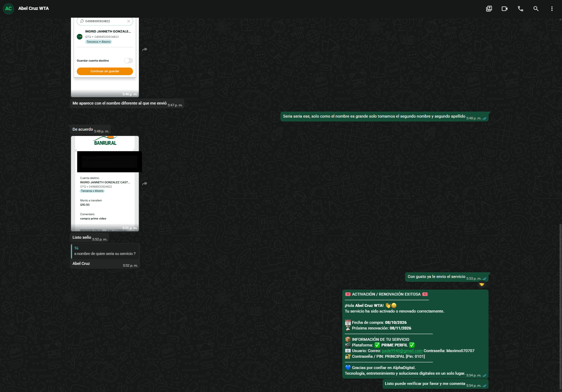This screenshot has width=562, height=392.
Task: Start a video call with Abel Cruz WTA
Action: pyautogui.click(x=504, y=8)
